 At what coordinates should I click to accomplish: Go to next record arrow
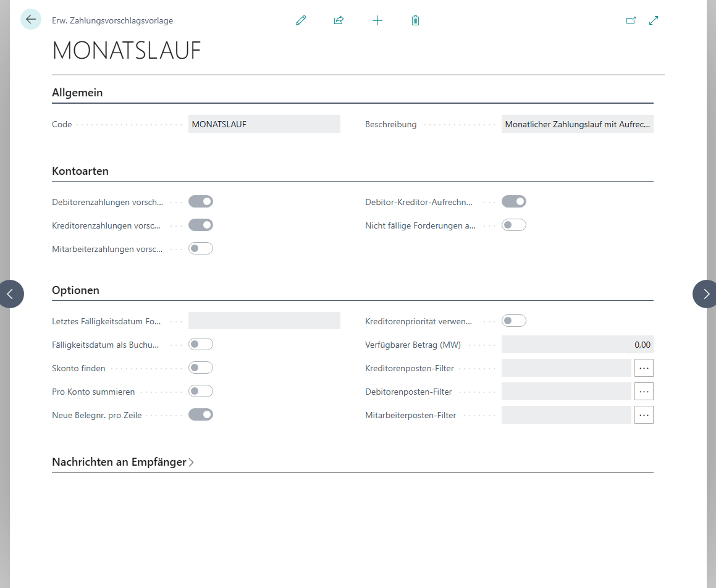[x=705, y=294]
